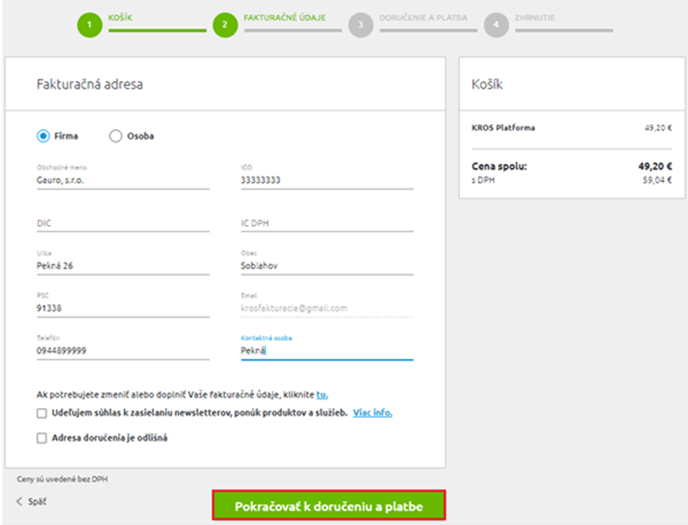
Task: Click the 49,20 € price of KROS Platforma
Action: [658, 128]
